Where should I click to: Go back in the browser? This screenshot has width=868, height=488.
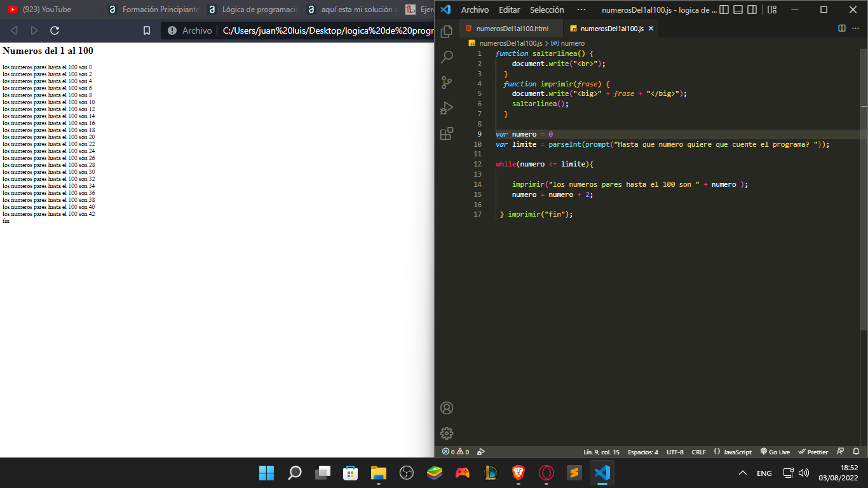click(x=14, y=30)
